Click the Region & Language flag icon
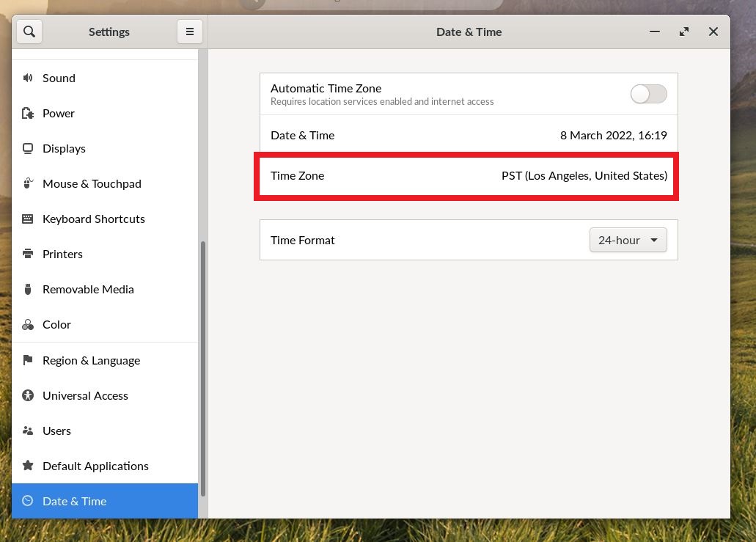The height and width of the screenshot is (542, 756). click(x=28, y=359)
